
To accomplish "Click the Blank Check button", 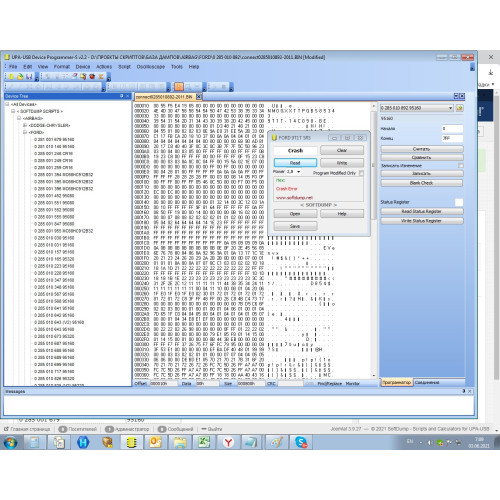I will pos(422,183).
